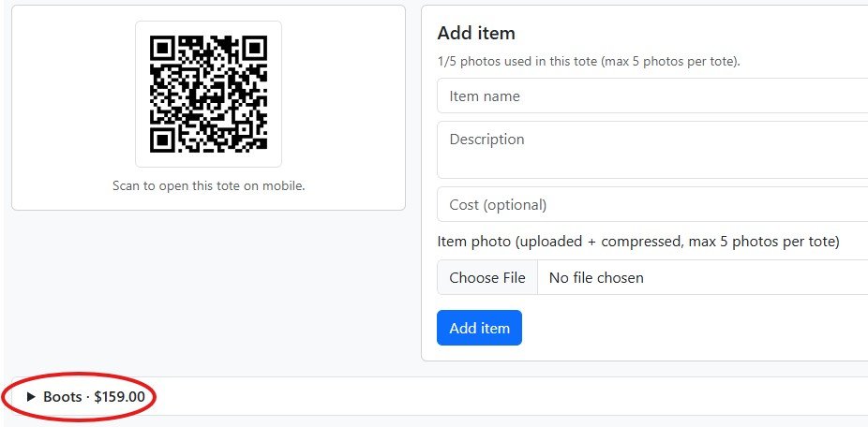This screenshot has width=868, height=427.
Task: Click the "Add item" form heading
Action: click(x=476, y=33)
